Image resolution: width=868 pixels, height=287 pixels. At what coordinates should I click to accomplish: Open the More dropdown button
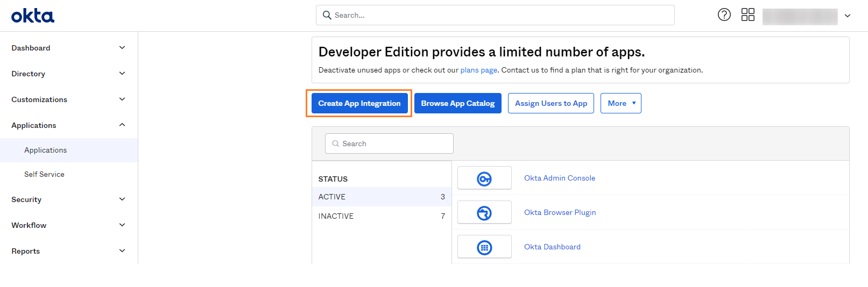pos(620,103)
